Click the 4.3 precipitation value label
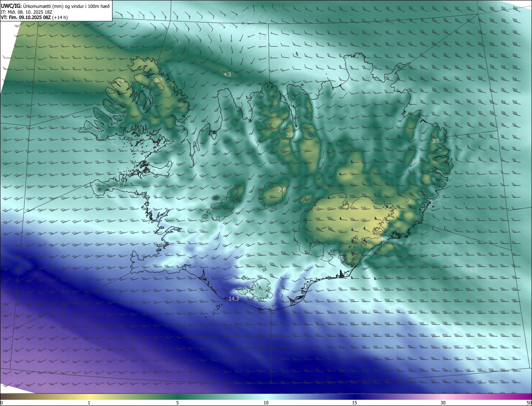532x406 pixels. coord(227,74)
